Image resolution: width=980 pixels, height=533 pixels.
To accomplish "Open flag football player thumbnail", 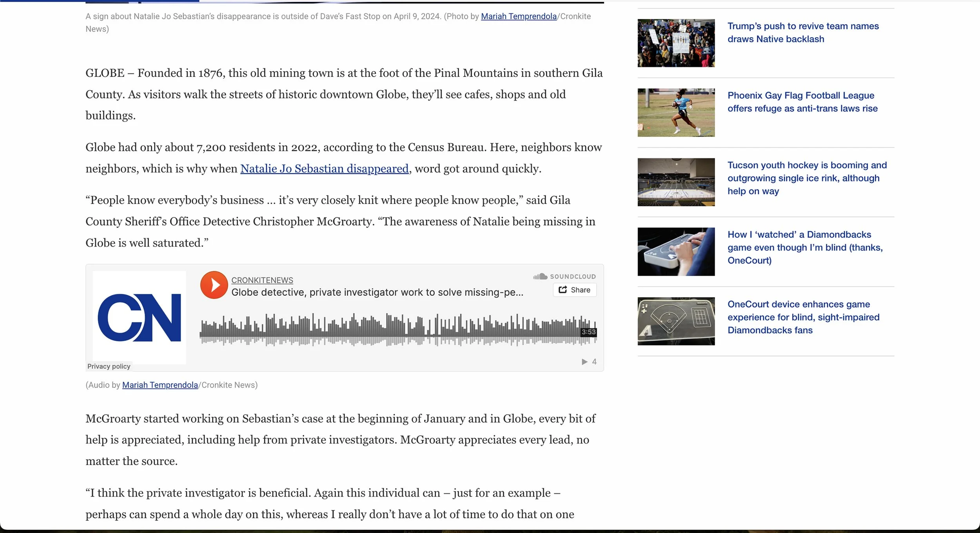I will click(675, 113).
